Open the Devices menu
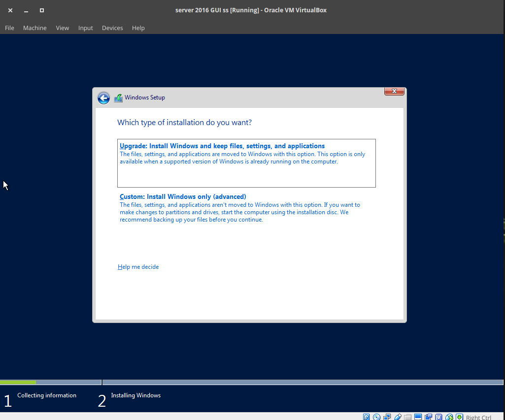505x420 pixels. tap(112, 28)
